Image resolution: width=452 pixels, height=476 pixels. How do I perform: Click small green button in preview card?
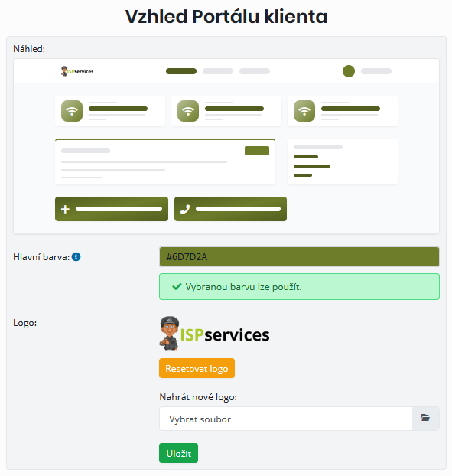257,151
